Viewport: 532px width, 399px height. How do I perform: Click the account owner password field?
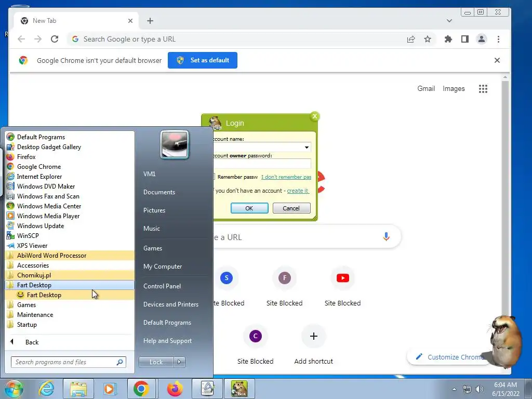[x=262, y=164]
